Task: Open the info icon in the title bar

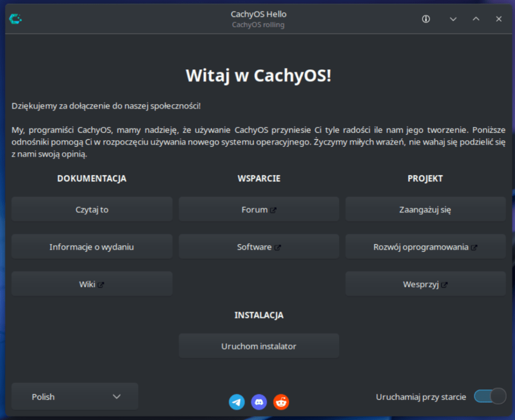Action: 425,19
